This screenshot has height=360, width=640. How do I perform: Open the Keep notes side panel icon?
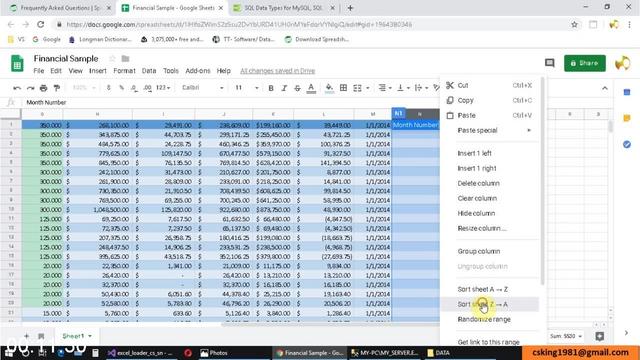point(627,118)
